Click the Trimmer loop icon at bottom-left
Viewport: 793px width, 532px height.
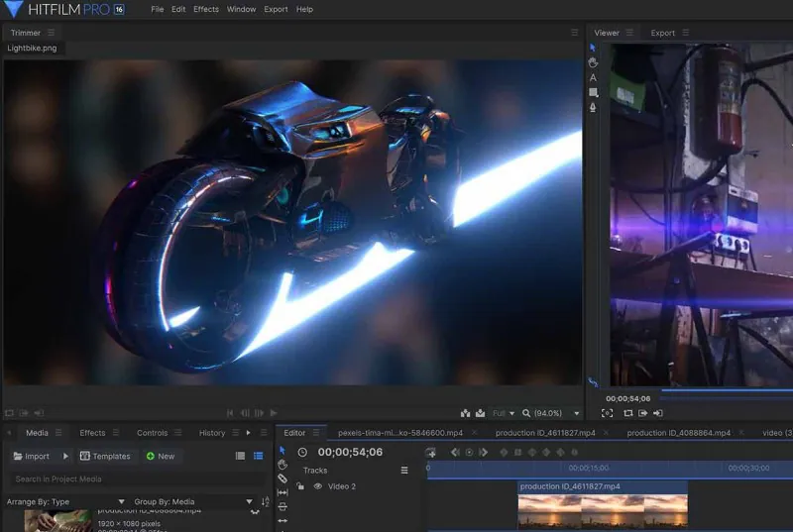coord(9,413)
